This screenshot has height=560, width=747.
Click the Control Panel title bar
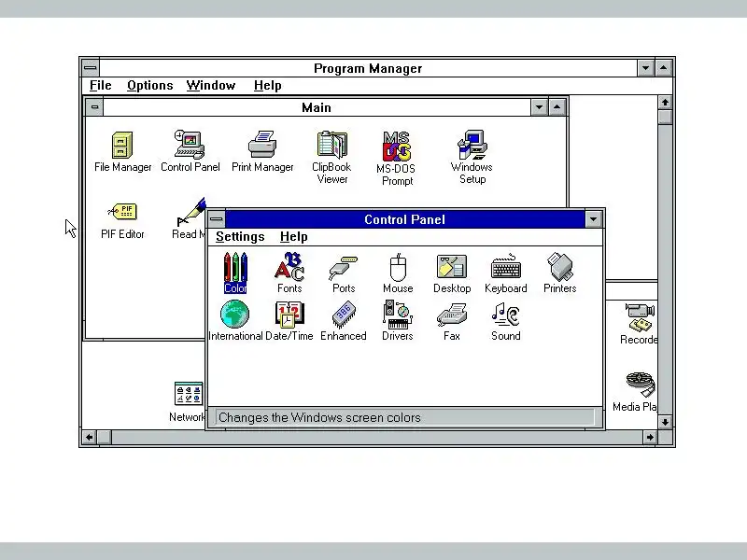coord(405,219)
